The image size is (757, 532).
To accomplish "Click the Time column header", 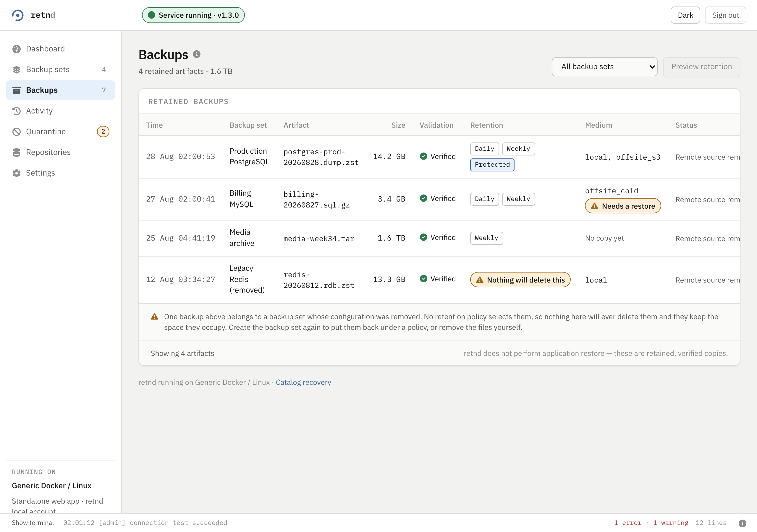I will (x=154, y=125).
